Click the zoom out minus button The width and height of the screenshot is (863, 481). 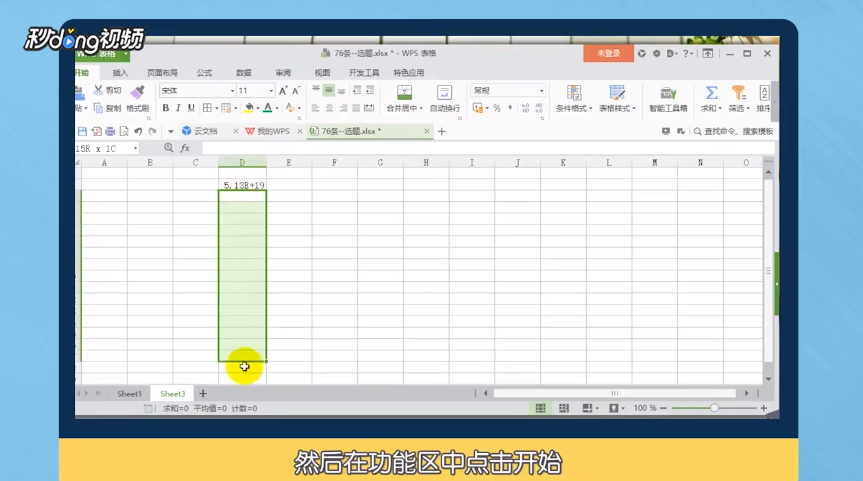(x=664, y=408)
